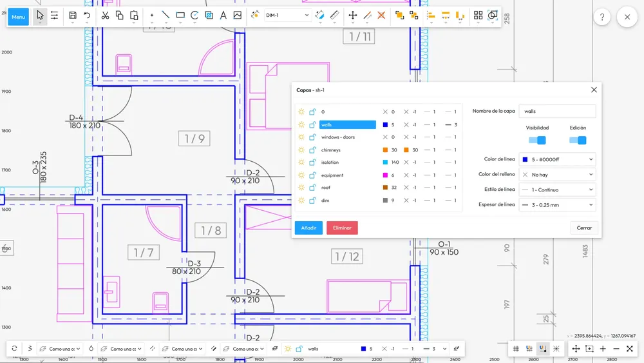Activate the text tool in toolbar
This screenshot has height=363, width=644.
(x=223, y=15)
